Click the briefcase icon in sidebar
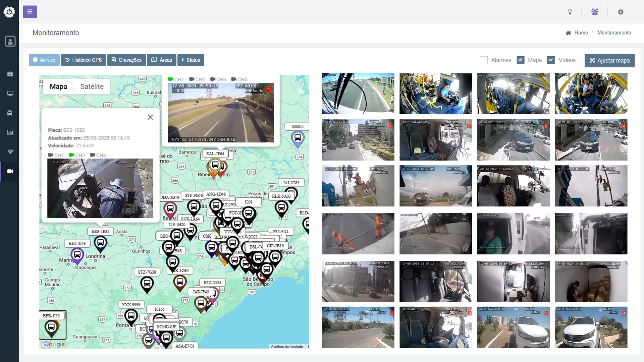644x362 pixels. coord(10,74)
